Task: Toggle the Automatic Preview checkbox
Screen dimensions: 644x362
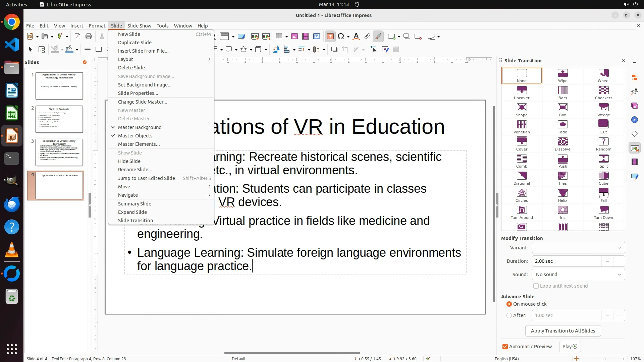Action: [x=505, y=347]
